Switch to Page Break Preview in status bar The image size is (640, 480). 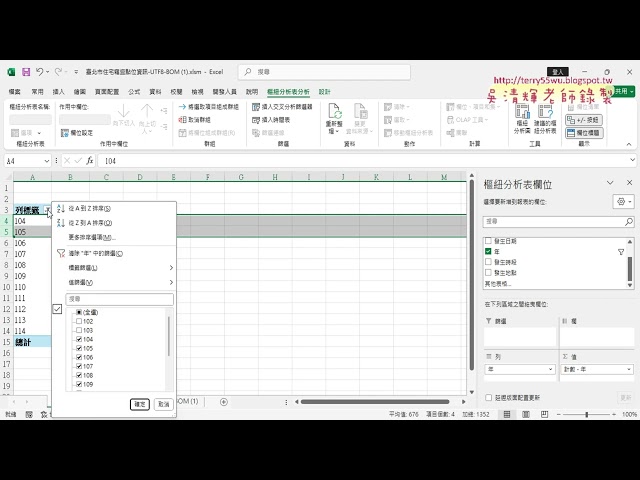click(x=544, y=414)
